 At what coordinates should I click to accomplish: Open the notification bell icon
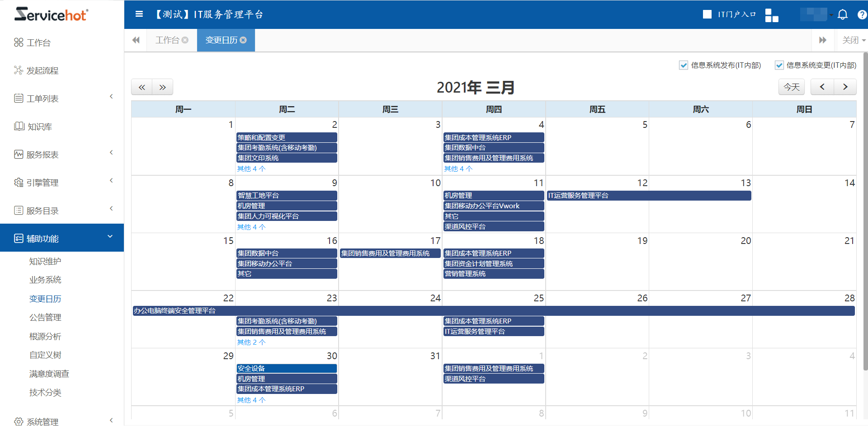(842, 14)
